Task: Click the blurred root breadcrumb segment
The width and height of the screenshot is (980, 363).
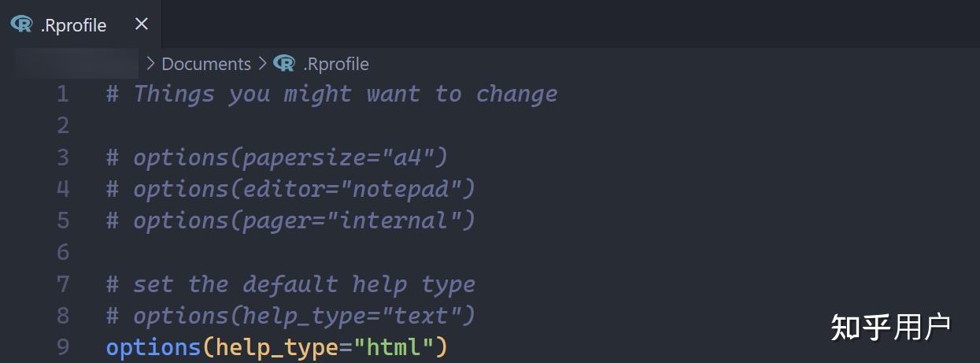Action: [x=76, y=64]
